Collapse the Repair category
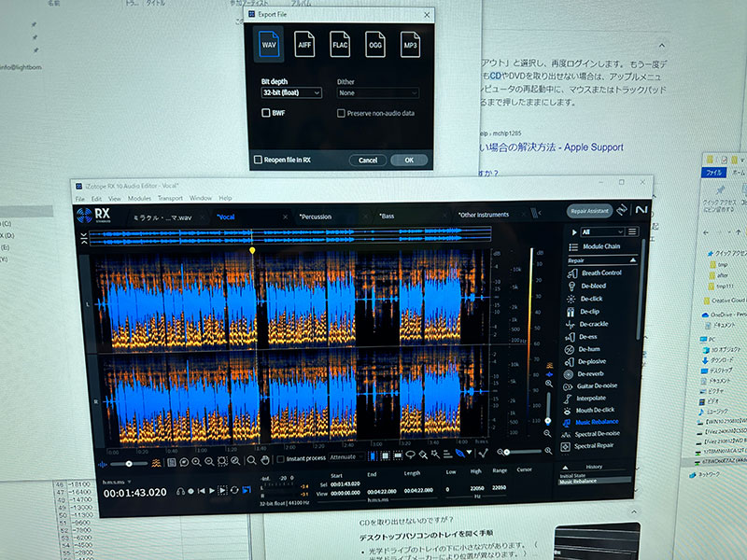 tap(633, 260)
